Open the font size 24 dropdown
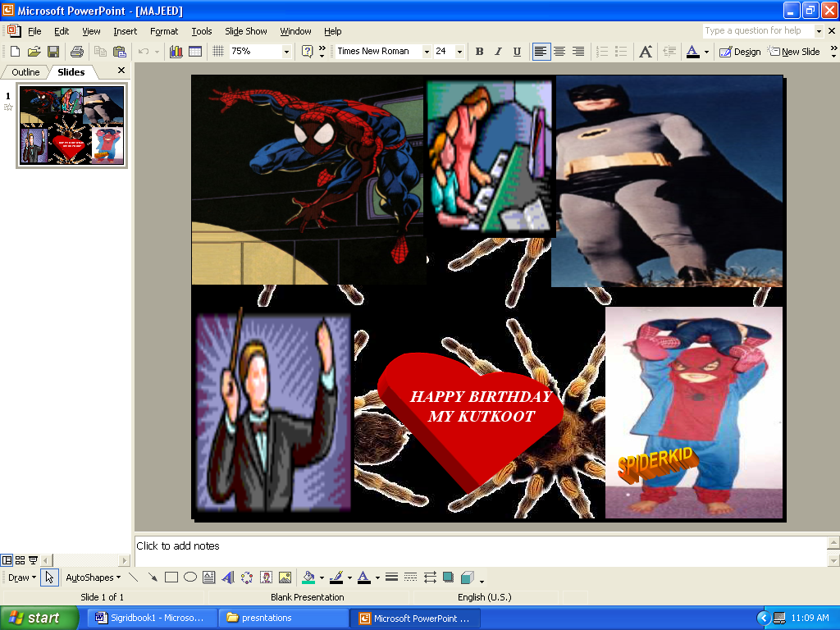Viewport: 840px width, 630px height. click(459, 52)
